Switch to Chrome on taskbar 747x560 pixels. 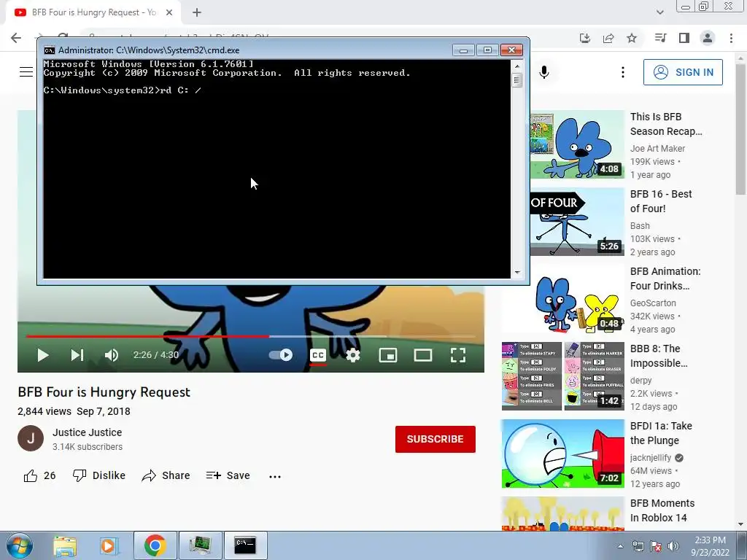pyautogui.click(x=155, y=545)
